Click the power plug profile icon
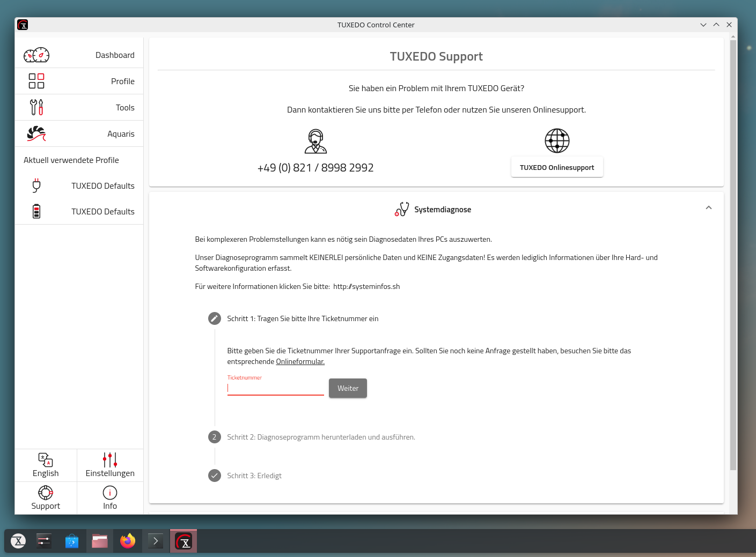 point(36,185)
